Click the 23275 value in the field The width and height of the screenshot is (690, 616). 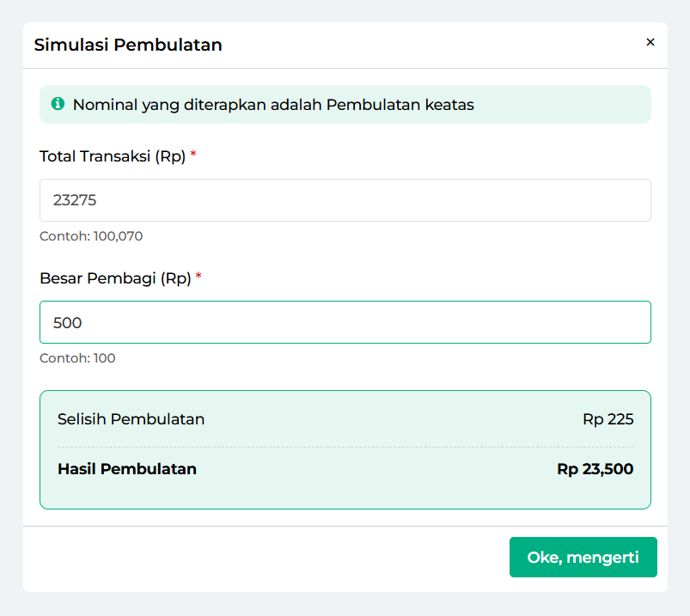75,201
